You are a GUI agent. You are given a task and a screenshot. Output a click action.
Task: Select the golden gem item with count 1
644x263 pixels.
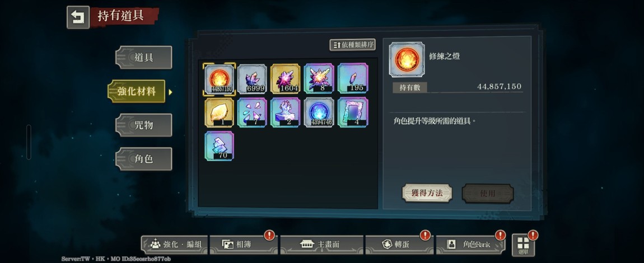[220, 112]
